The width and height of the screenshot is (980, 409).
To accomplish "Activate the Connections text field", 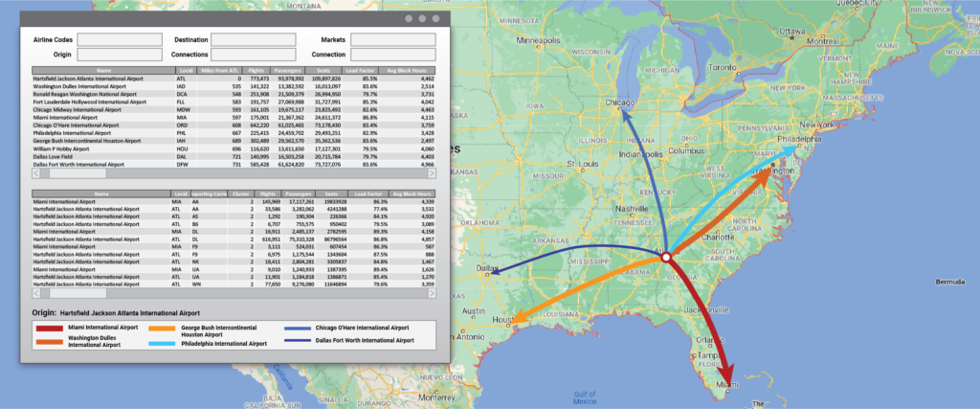I will [253, 55].
